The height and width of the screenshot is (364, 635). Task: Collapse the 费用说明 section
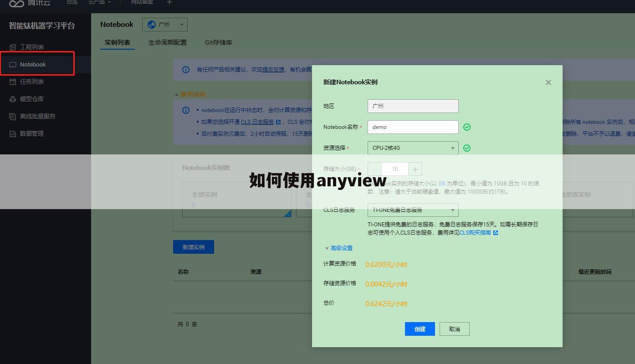[x=190, y=94]
